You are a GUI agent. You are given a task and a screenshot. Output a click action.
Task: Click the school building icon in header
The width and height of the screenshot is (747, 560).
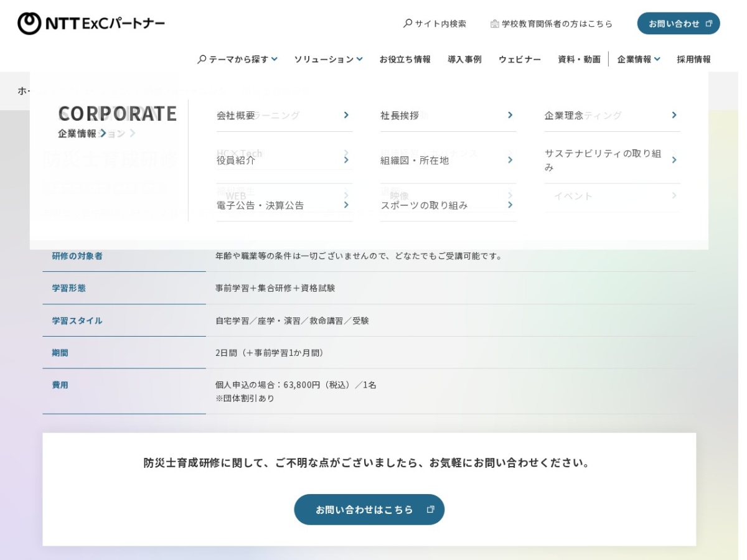point(495,24)
